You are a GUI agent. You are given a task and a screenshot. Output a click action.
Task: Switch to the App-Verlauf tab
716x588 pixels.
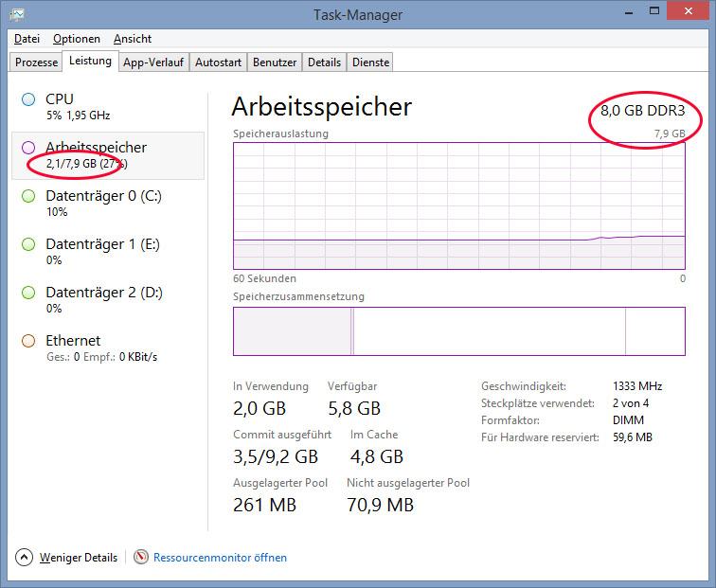(x=152, y=62)
